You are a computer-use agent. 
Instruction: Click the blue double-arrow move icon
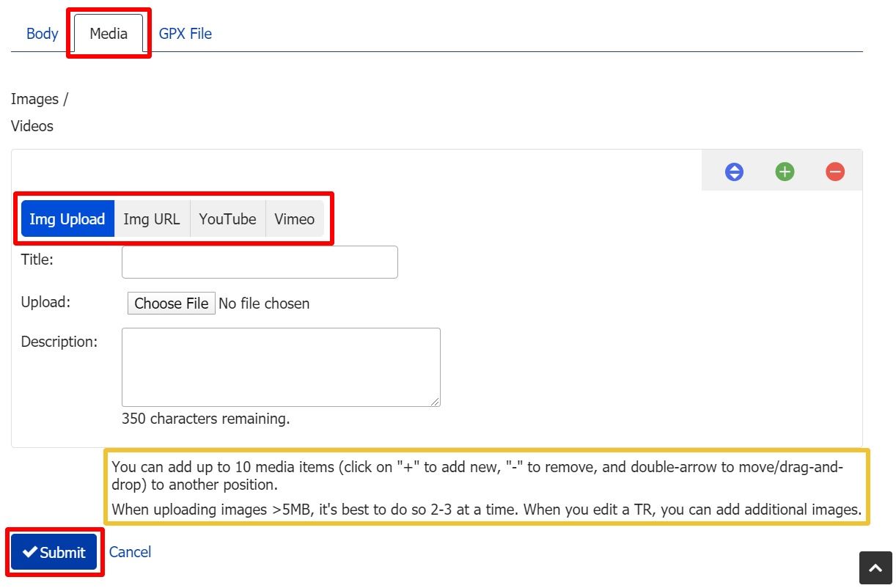[734, 172]
